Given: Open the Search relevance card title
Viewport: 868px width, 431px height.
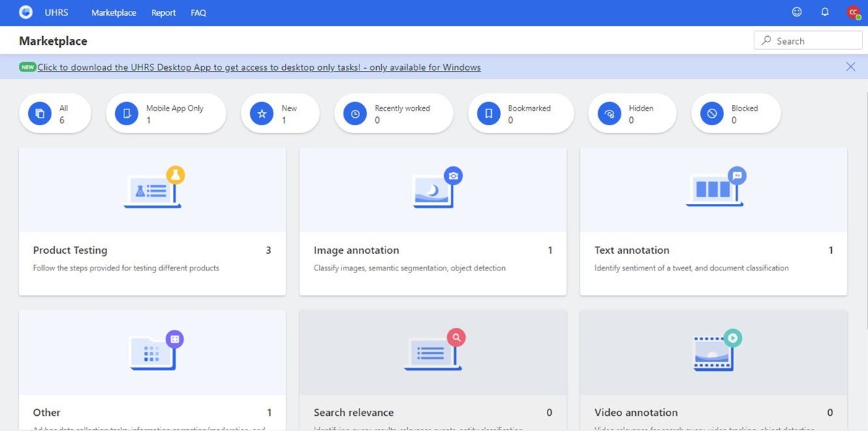Looking at the screenshot, I should click(x=354, y=412).
